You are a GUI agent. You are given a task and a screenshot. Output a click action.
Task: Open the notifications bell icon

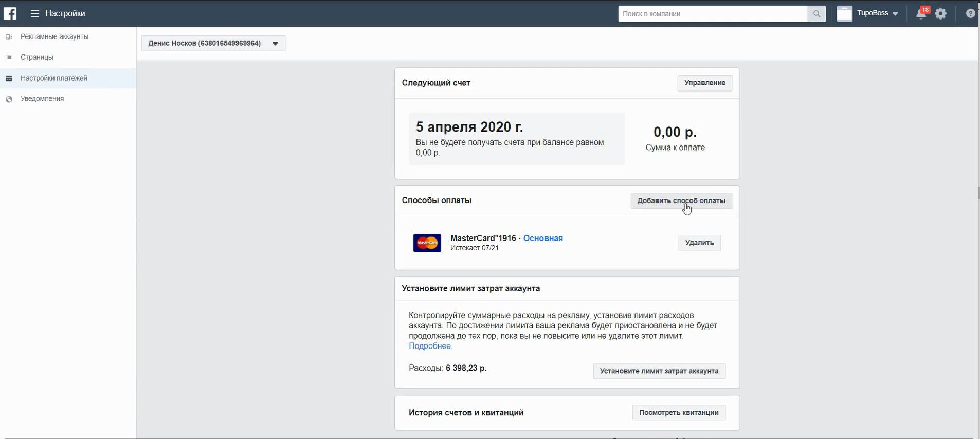tap(921, 14)
